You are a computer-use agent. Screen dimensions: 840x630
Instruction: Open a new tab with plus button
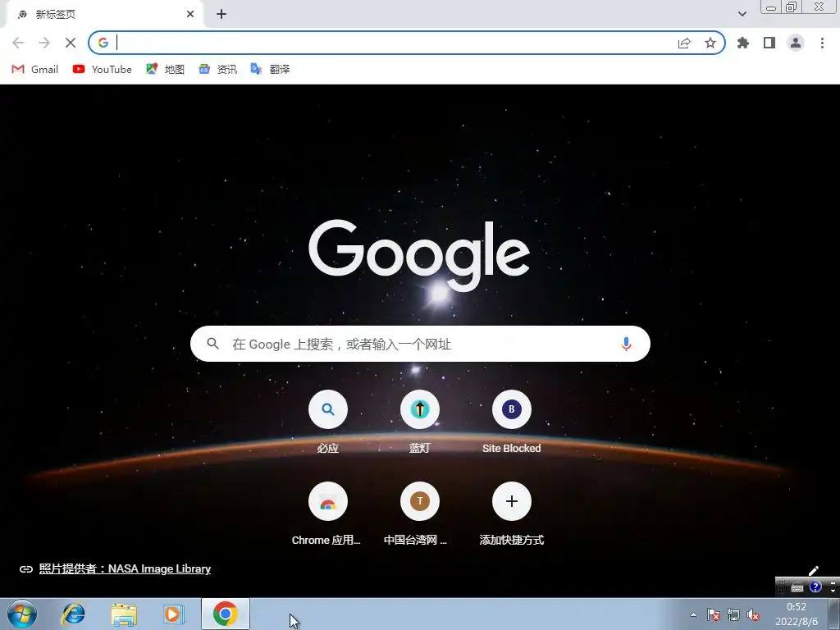(x=221, y=14)
